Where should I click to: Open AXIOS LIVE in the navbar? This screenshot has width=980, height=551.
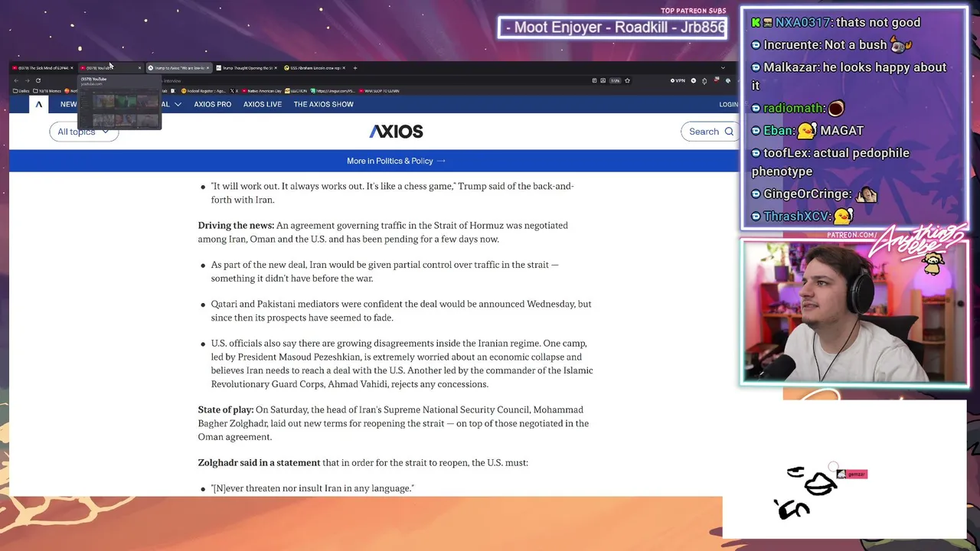(263, 104)
